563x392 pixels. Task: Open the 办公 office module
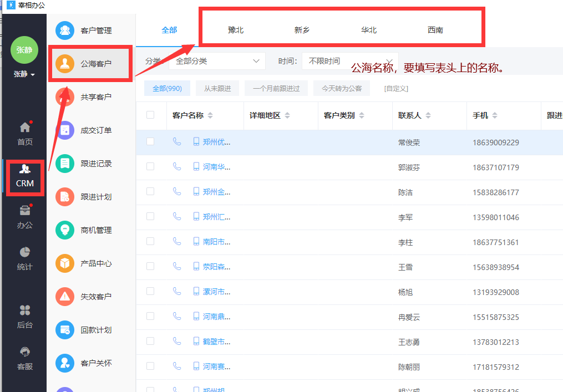pos(25,217)
